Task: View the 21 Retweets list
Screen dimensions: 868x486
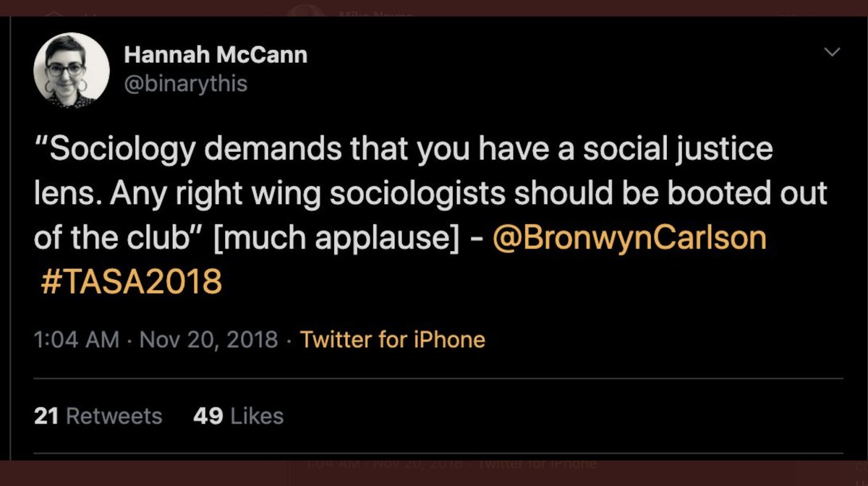Action: tap(98, 416)
